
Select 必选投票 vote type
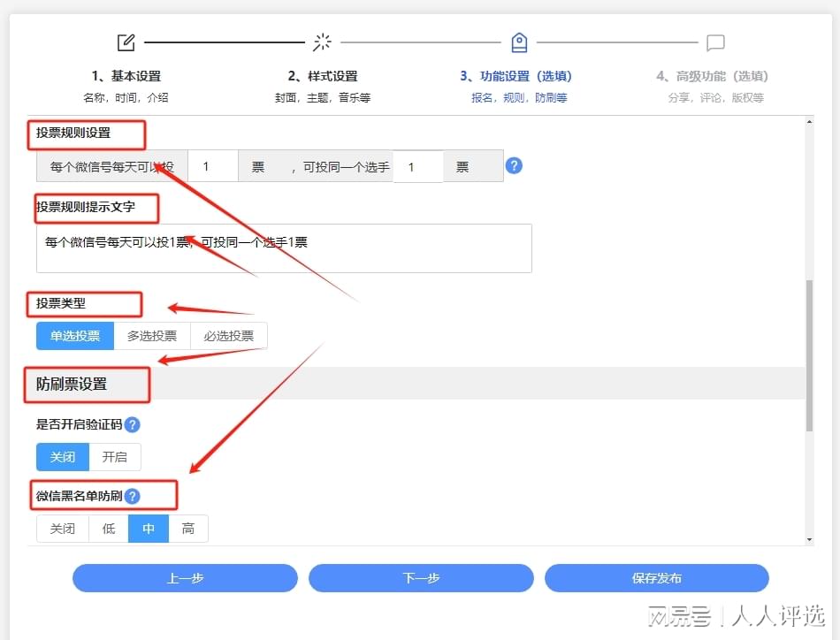click(x=228, y=336)
